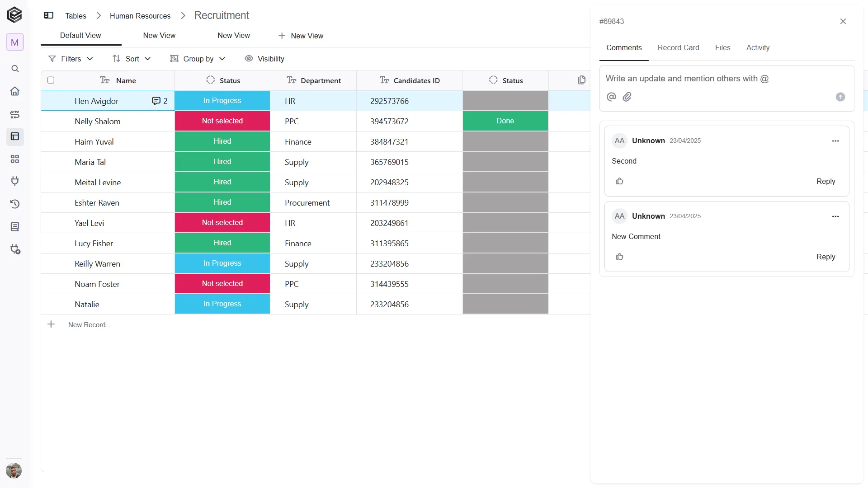Toggle sidebar panel icon next to Tables
Image resolution: width=868 pixels, height=488 pixels.
pos(49,15)
